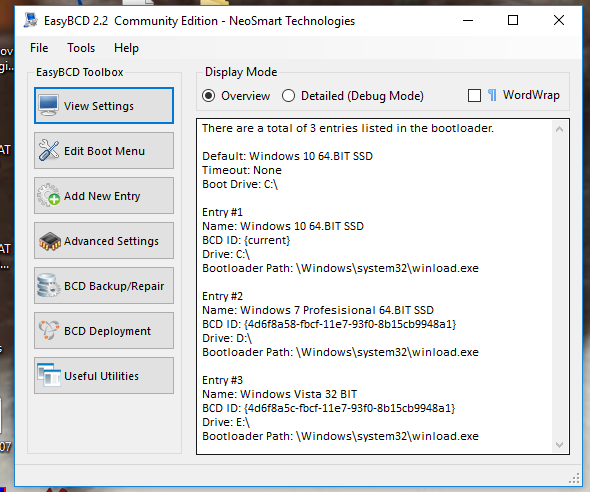The width and height of the screenshot is (590, 492).
Task: Click the scroll down arrow in entries box
Action: pyautogui.click(x=559, y=445)
